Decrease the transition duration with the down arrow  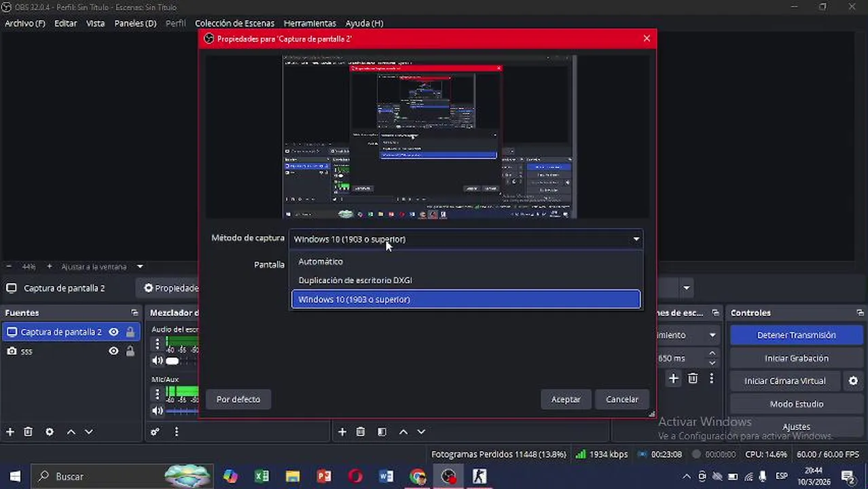712,362
